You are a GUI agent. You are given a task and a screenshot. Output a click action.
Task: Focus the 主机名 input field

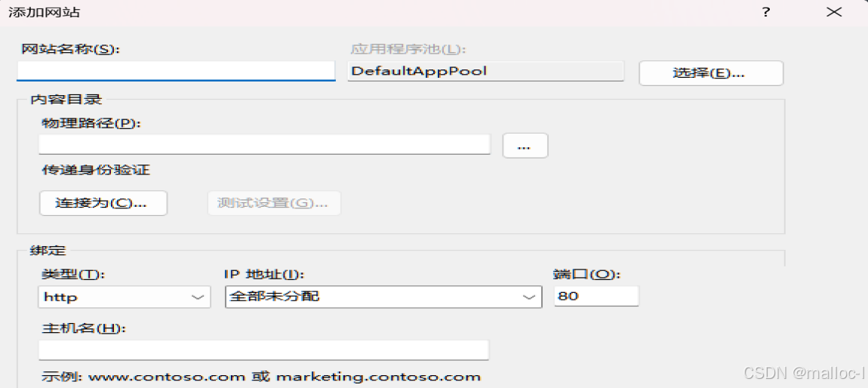(263, 350)
